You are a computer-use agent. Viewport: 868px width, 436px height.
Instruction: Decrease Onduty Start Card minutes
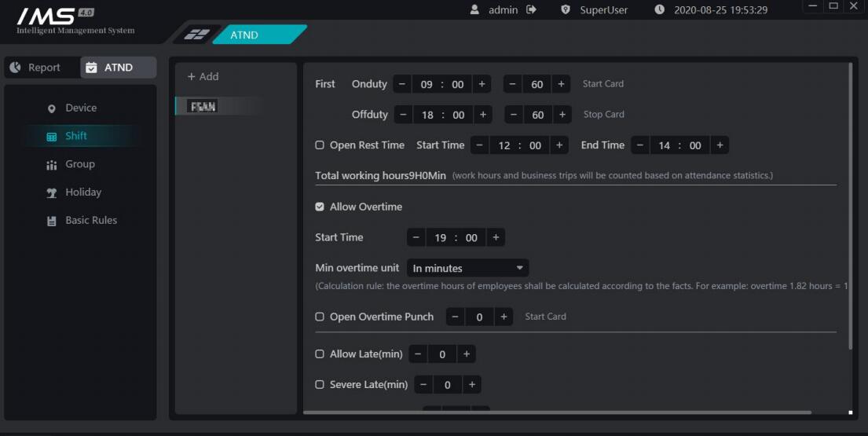[513, 84]
